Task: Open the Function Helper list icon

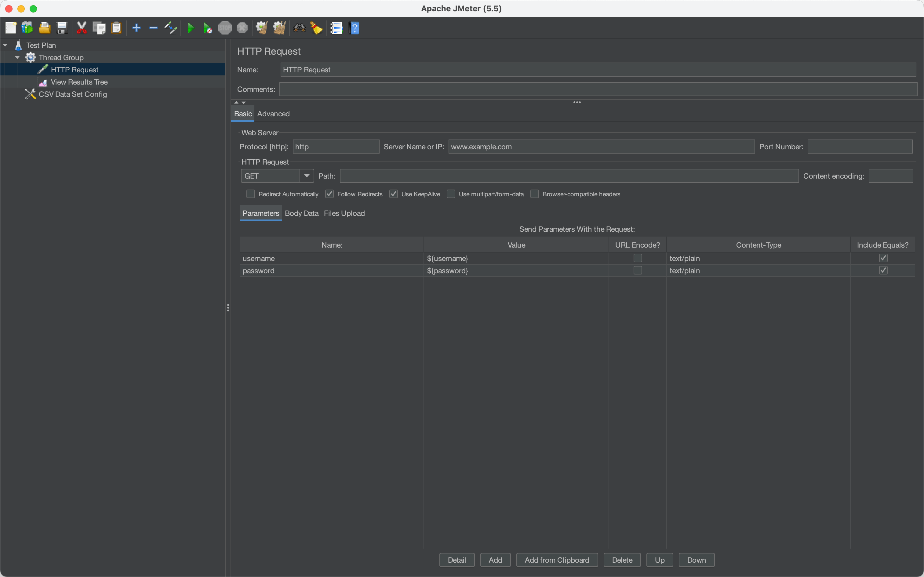Action: coord(336,28)
